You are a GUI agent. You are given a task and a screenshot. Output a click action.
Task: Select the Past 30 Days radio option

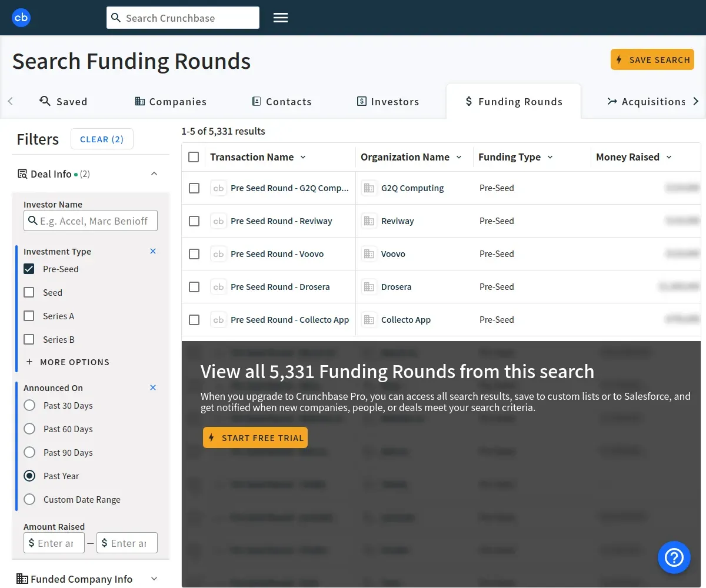pyautogui.click(x=29, y=405)
